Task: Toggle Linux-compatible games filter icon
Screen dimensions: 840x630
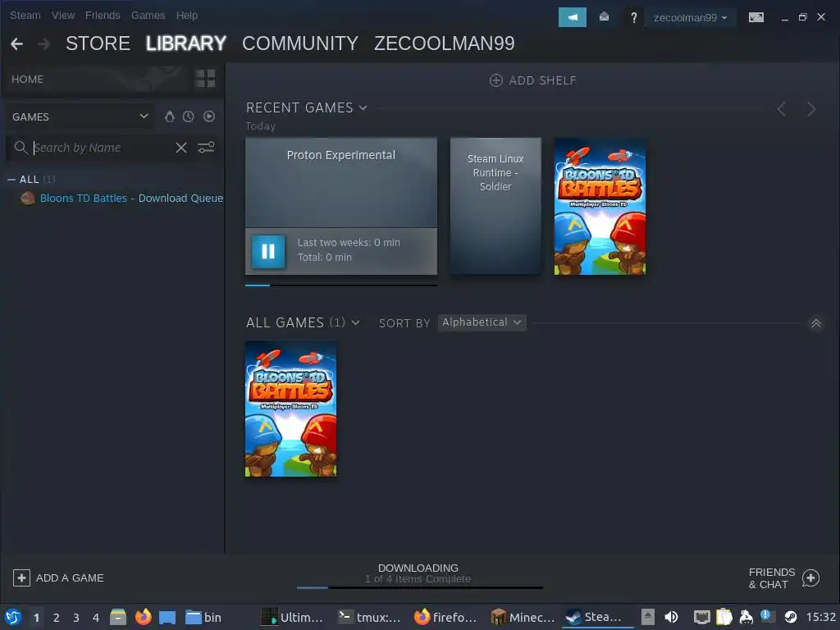Action: point(169,116)
